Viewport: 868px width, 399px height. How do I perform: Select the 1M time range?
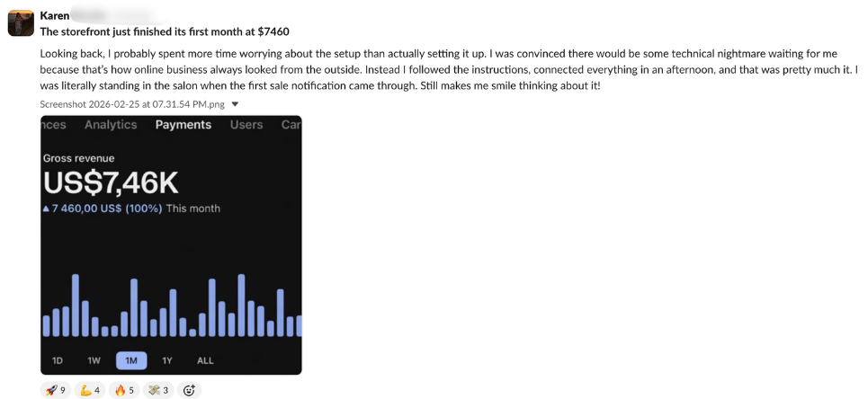[x=131, y=361]
